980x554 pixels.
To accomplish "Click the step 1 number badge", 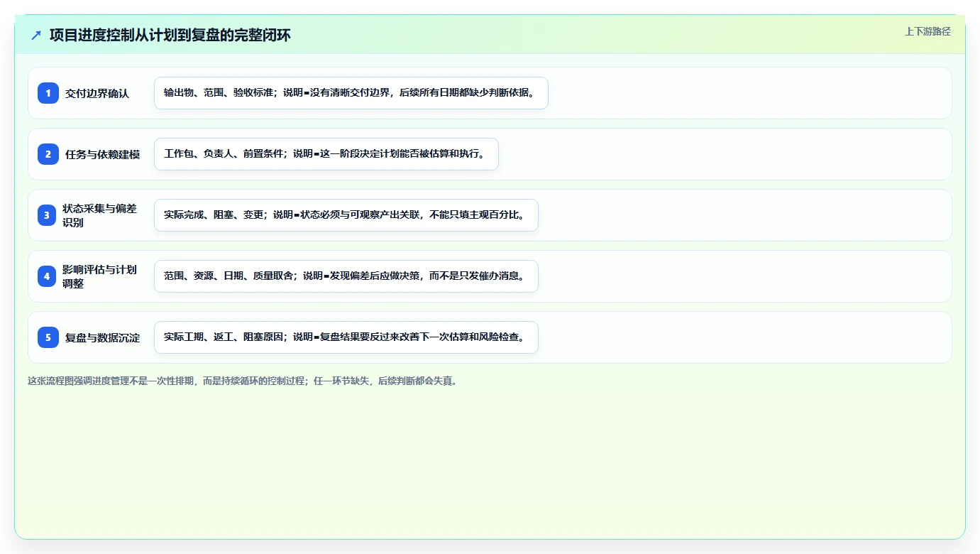I will pyautogui.click(x=48, y=93).
